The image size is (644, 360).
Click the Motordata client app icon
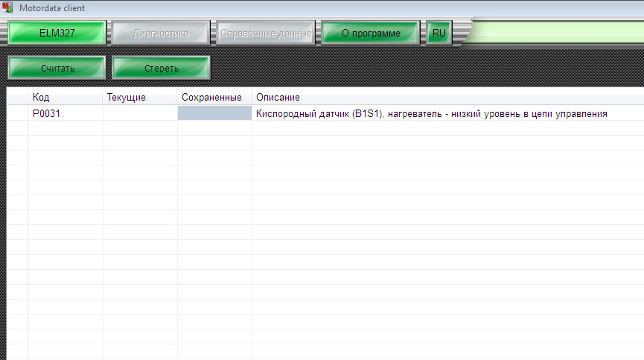(7, 7)
